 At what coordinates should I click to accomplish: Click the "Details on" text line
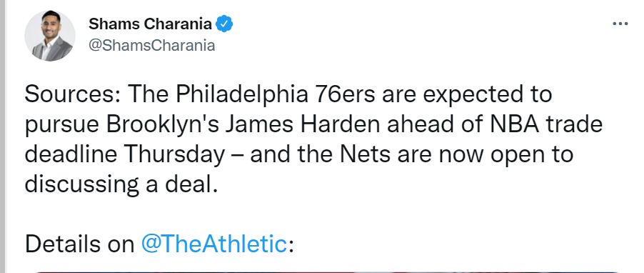pos(80,244)
